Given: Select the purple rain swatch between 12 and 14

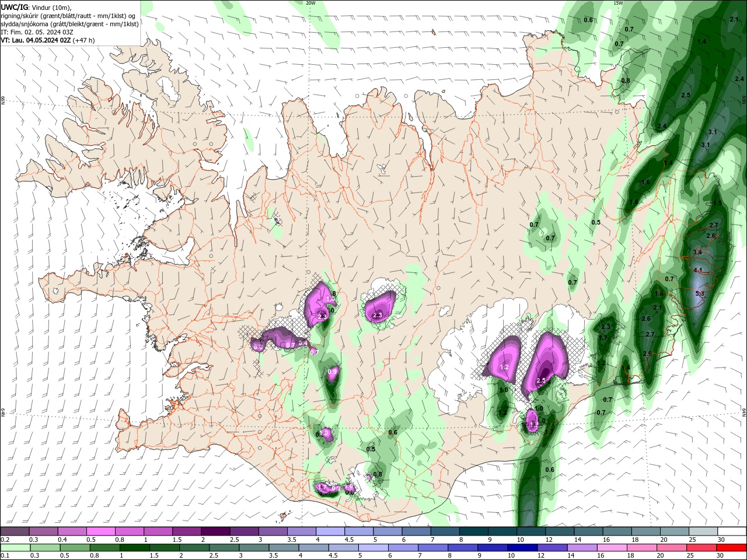Looking at the screenshot, I should click(x=551, y=548).
